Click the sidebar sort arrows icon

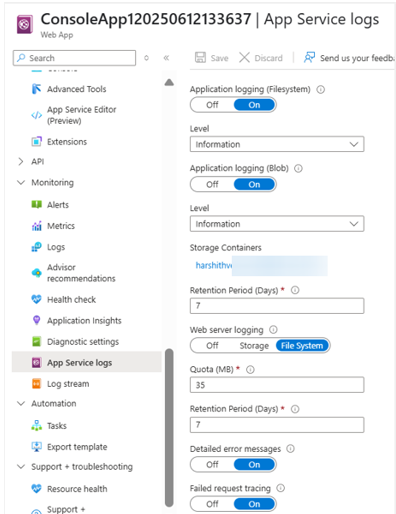[x=146, y=58]
